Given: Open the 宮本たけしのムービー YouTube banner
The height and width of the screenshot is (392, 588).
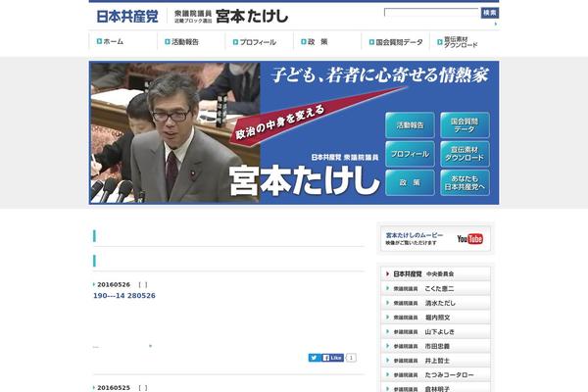Looking at the screenshot, I should coord(435,238).
